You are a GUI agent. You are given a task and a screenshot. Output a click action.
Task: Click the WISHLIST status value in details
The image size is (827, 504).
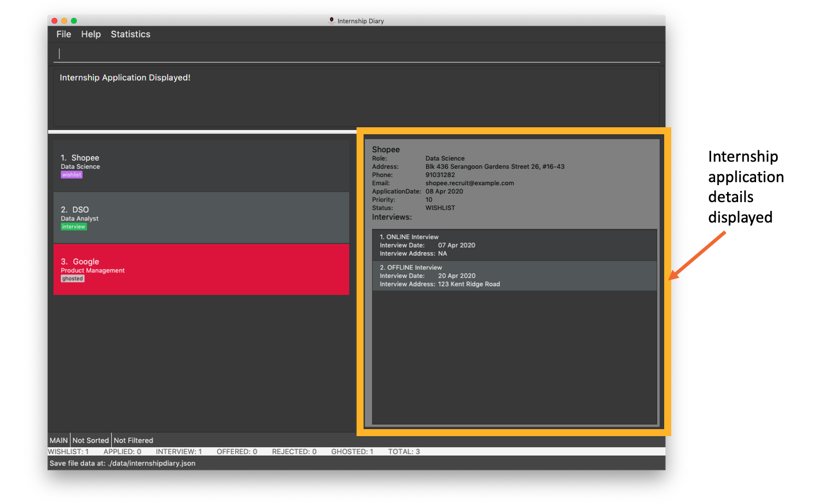440,208
